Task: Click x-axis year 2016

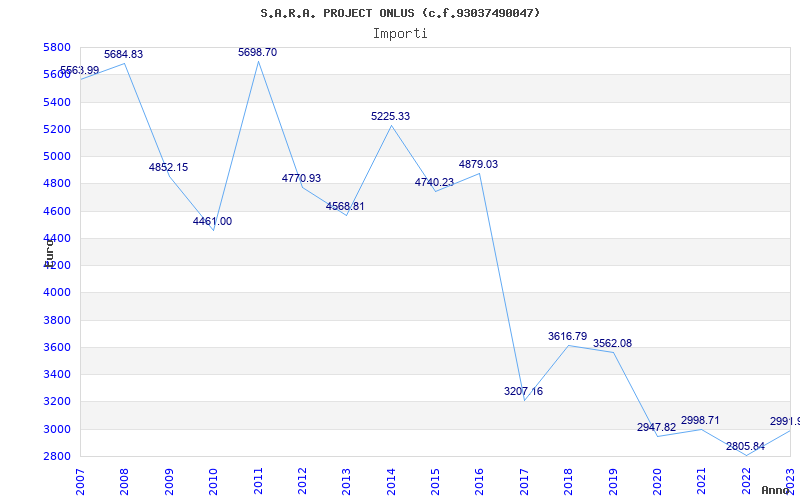Action: tap(480, 482)
